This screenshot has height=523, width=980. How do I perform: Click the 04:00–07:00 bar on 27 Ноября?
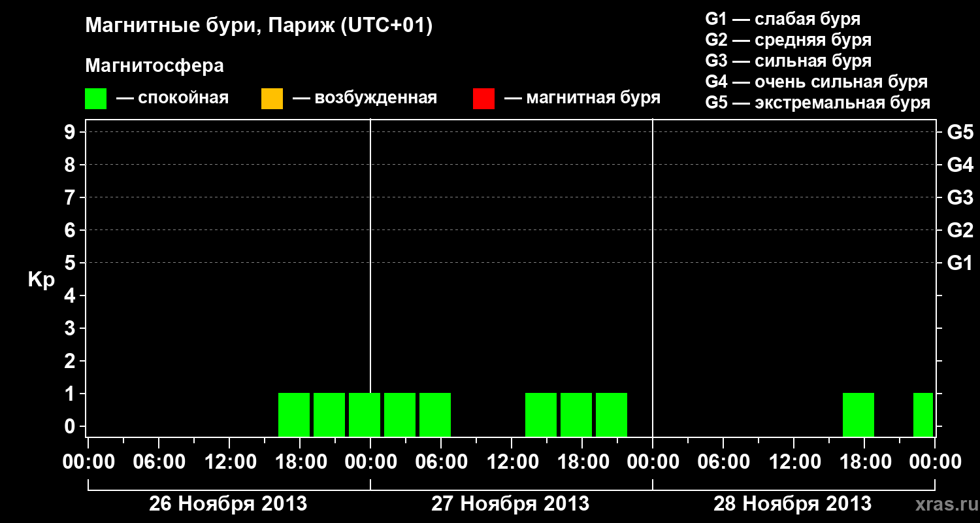pyautogui.click(x=435, y=414)
